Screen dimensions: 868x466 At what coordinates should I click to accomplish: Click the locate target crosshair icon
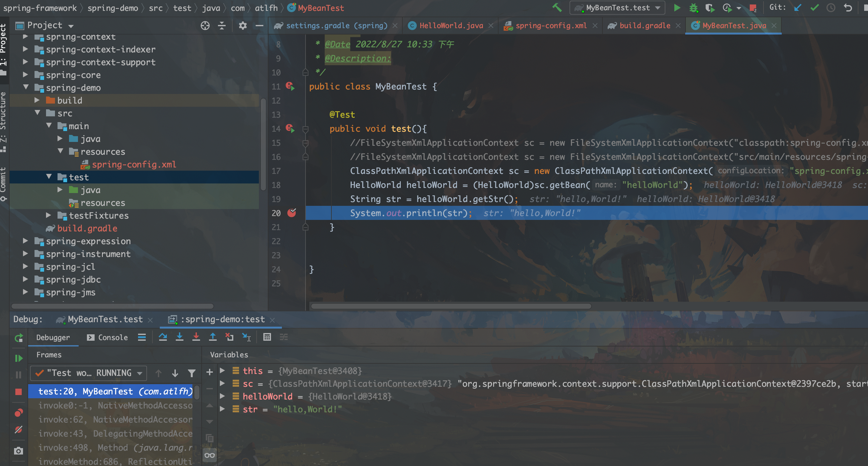click(205, 26)
